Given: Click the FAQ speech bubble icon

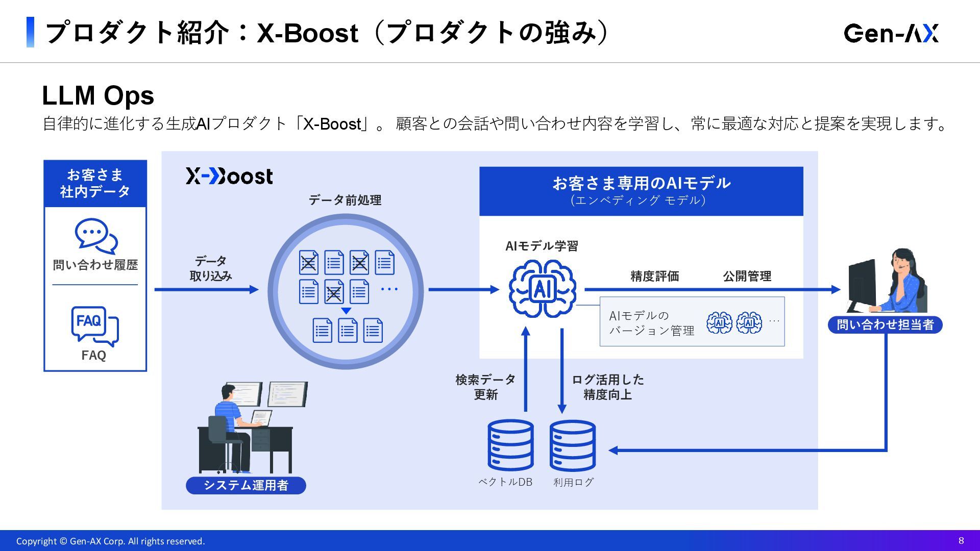Looking at the screenshot, I should pyautogui.click(x=94, y=325).
